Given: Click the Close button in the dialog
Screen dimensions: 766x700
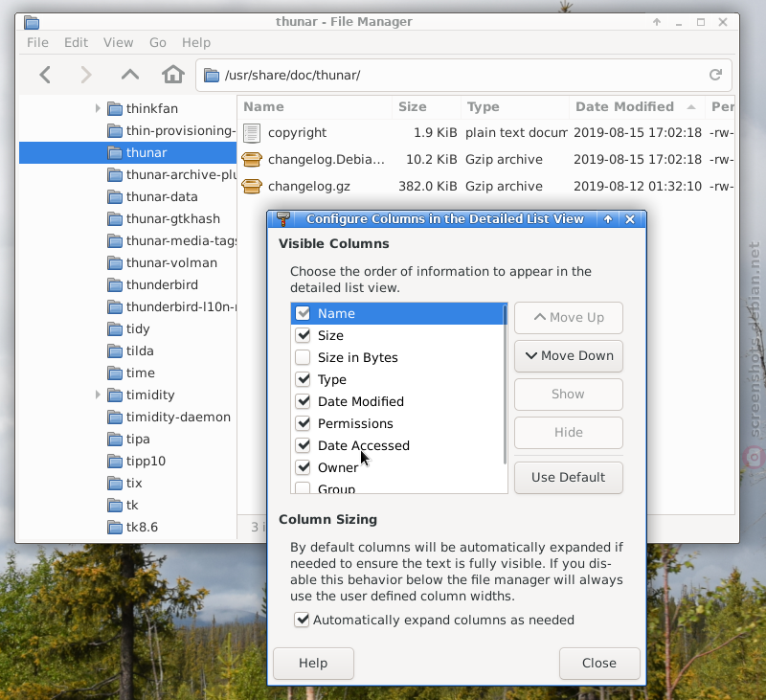Looking at the screenshot, I should [x=599, y=663].
